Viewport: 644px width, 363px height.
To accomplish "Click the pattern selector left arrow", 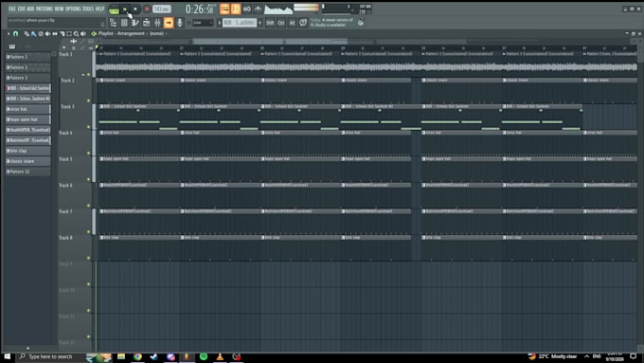I will tap(220, 23).
